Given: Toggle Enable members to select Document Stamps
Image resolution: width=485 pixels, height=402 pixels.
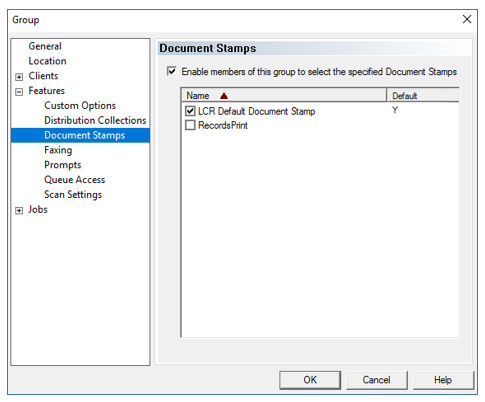Looking at the screenshot, I should (172, 71).
